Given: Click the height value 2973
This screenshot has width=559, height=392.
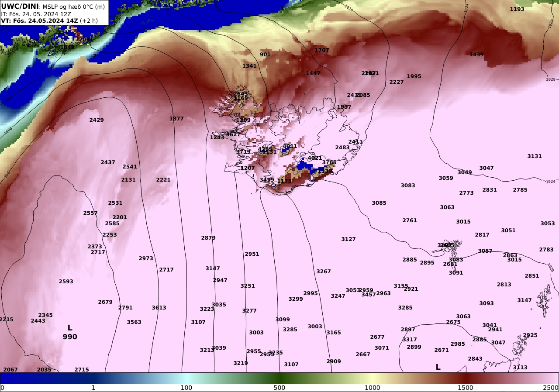Looking at the screenshot, I should click(x=146, y=258).
